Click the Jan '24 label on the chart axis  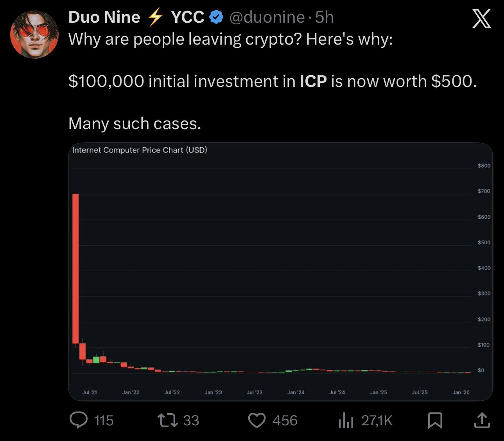coord(296,392)
